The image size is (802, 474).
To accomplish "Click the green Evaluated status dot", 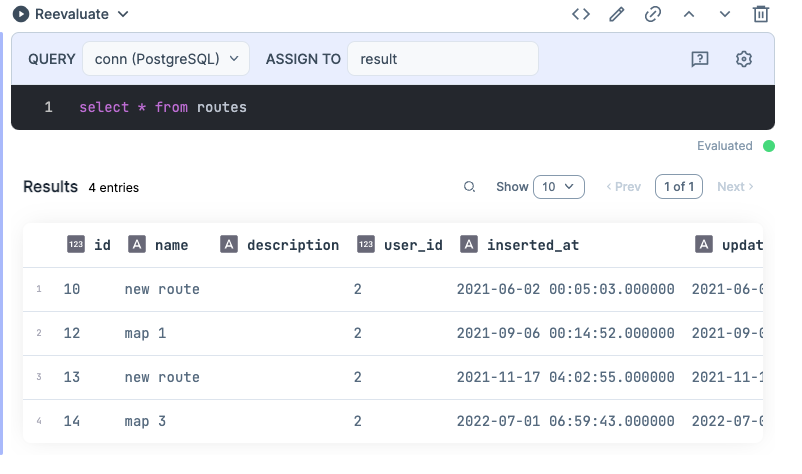I will (769, 146).
